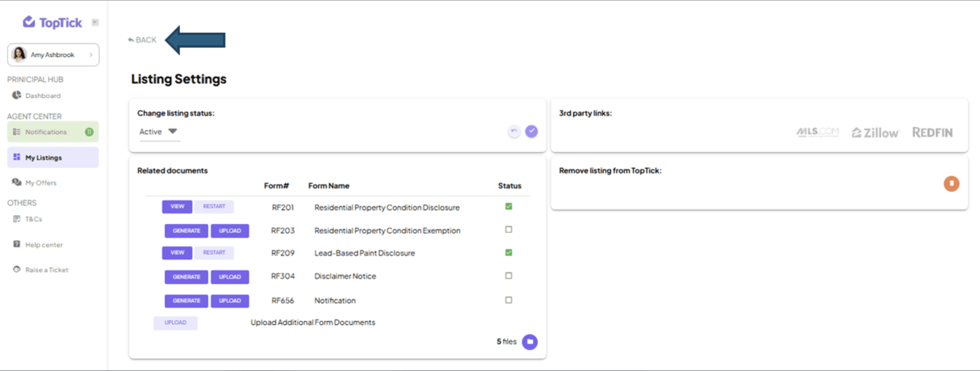Screen dimensions: 980x371
Task: Click UPLOAD for additional form documents
Action: [175, 323]
